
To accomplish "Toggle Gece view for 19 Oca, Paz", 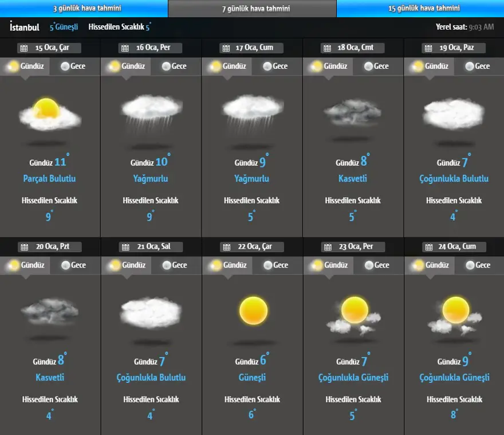I will (x=479, y=66).
